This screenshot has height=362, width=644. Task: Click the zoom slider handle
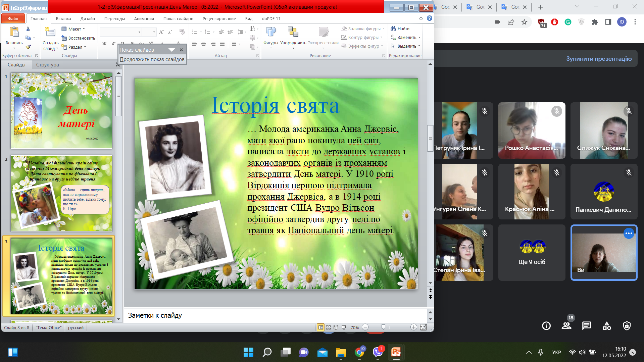383,327
